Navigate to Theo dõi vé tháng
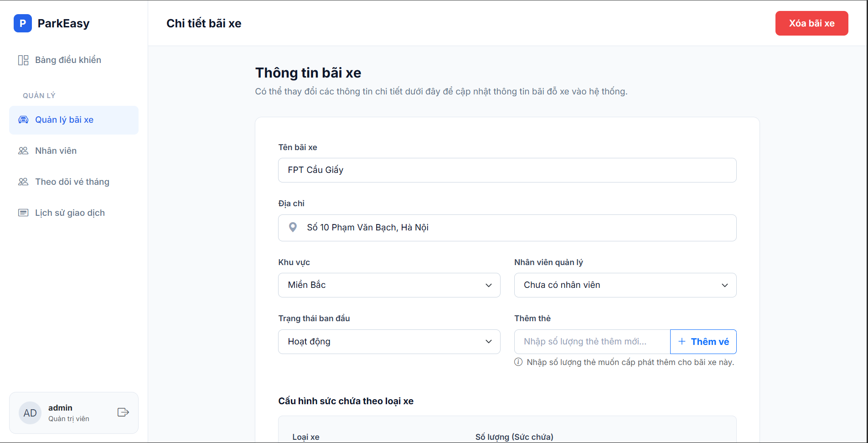The image size is (868, 443). pos(72,182)
